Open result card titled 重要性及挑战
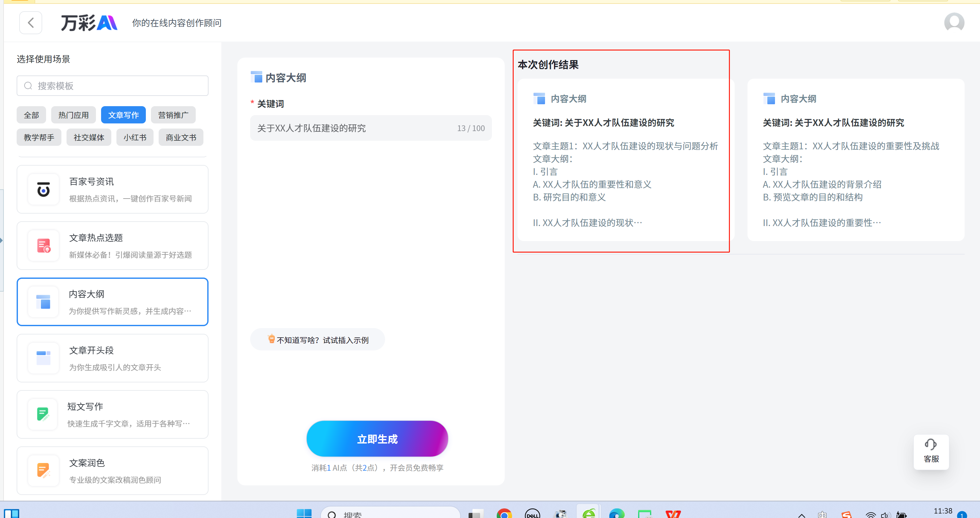This screenshot has width=980, height=518. click(856, 160)
